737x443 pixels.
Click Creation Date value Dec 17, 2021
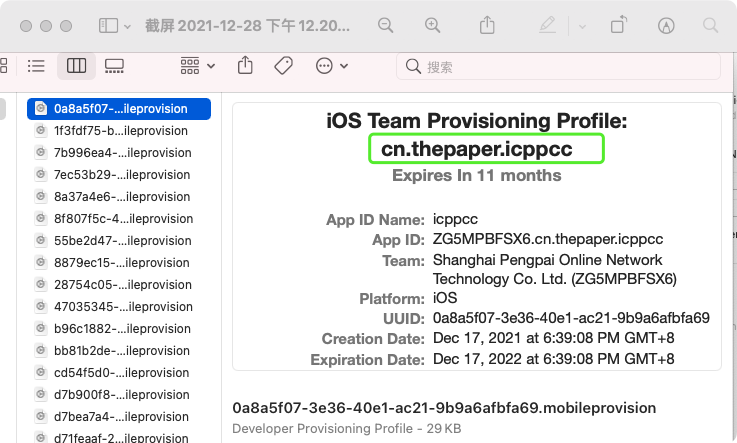(x=553, y=338)
